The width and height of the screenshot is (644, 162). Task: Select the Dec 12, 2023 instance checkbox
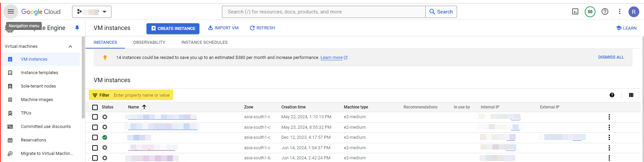95,137
